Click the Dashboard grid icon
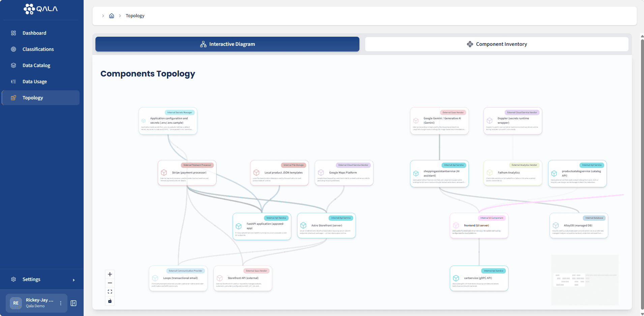 click(x=13, y=33)
